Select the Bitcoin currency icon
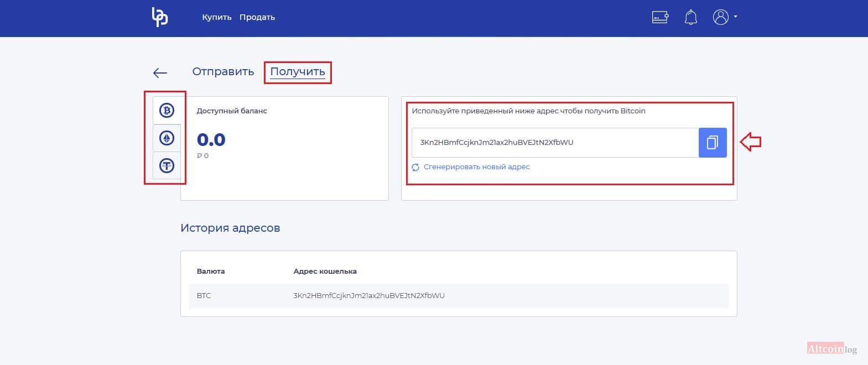This screenshot has height=365, width=868. click(x=167, y=111)
